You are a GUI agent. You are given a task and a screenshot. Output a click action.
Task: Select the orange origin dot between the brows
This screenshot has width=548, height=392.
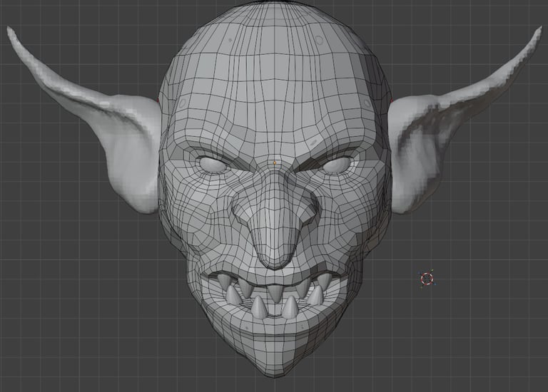275,163
